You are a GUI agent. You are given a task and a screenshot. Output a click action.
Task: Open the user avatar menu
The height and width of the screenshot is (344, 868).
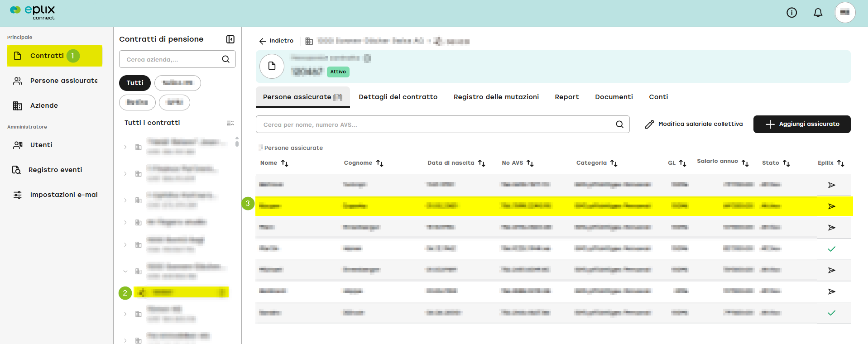(845, 13)
